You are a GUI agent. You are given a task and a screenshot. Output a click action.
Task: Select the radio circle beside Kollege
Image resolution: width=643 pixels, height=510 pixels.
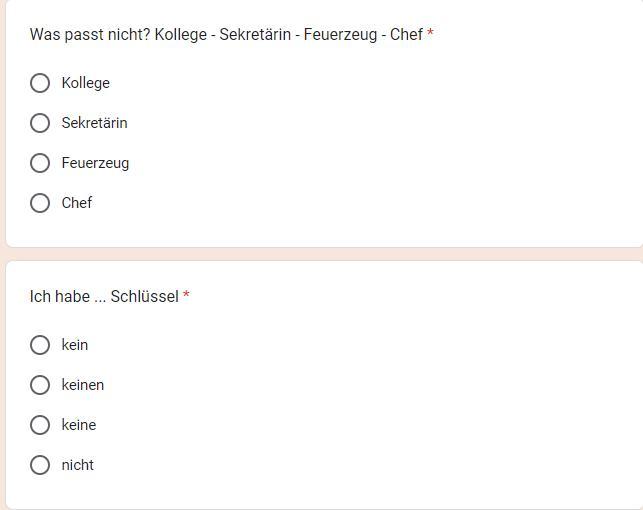[x=40, y=83]
